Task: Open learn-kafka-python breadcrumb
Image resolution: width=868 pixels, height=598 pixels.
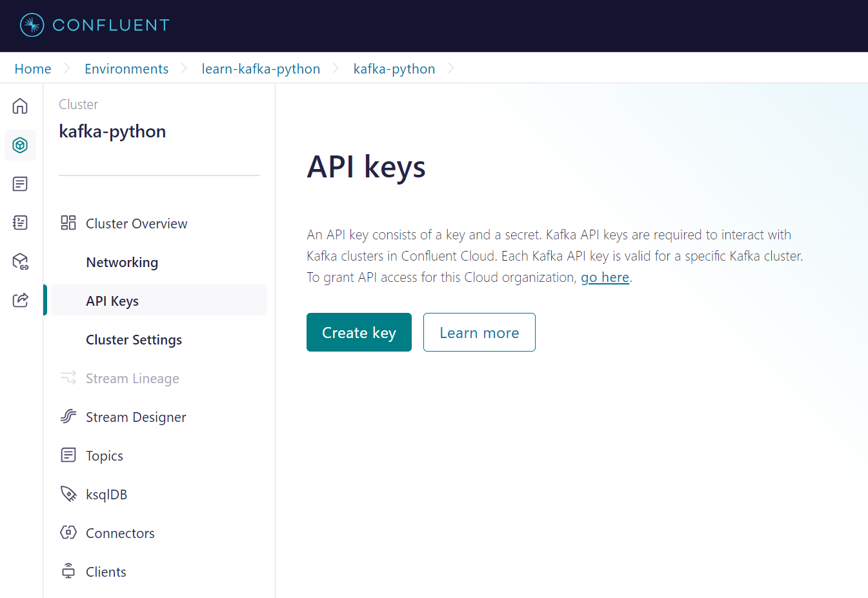Action: point(261,69)
